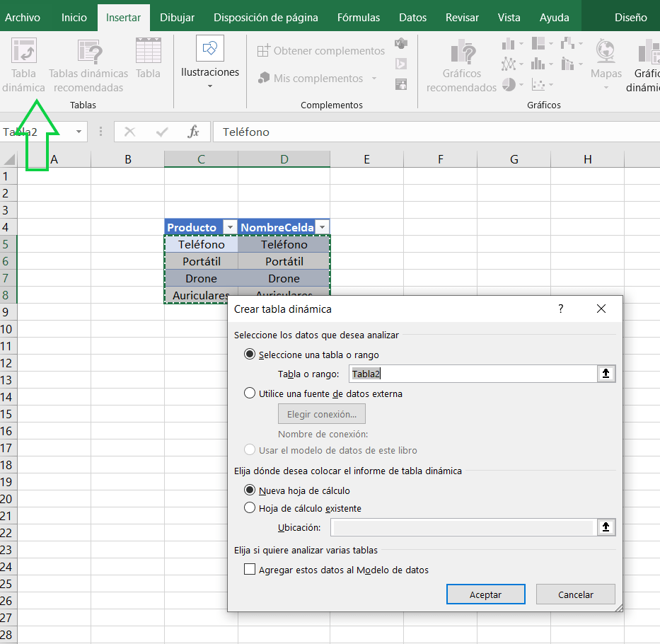Click the collapse button next to Ubicación
The width and height of the screenshot is (660, 644).
point(606,527)
